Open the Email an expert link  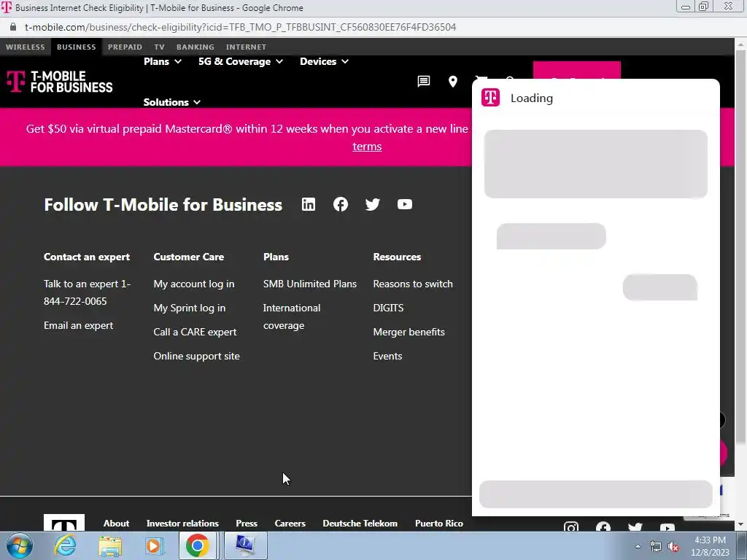pyautogui.click(x=79, y=325)
